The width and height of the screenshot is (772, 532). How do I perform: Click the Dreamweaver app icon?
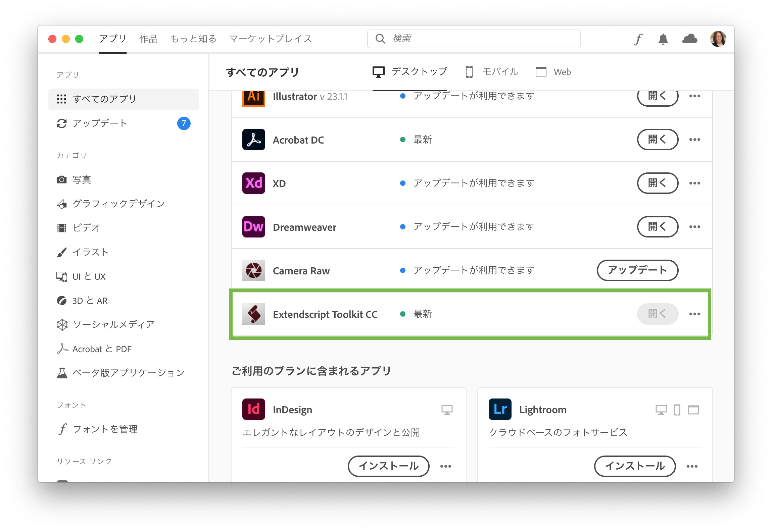coord(253,227)
